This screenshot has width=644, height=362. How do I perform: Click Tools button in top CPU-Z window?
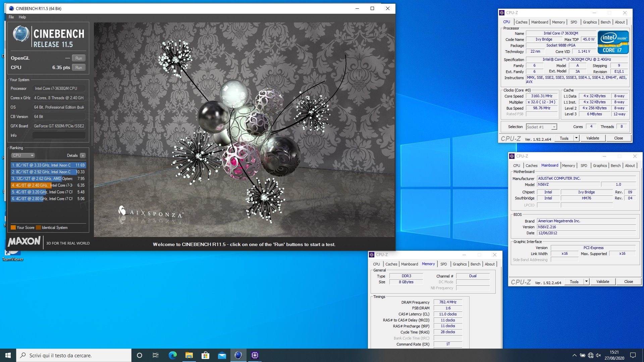[564, 138]
